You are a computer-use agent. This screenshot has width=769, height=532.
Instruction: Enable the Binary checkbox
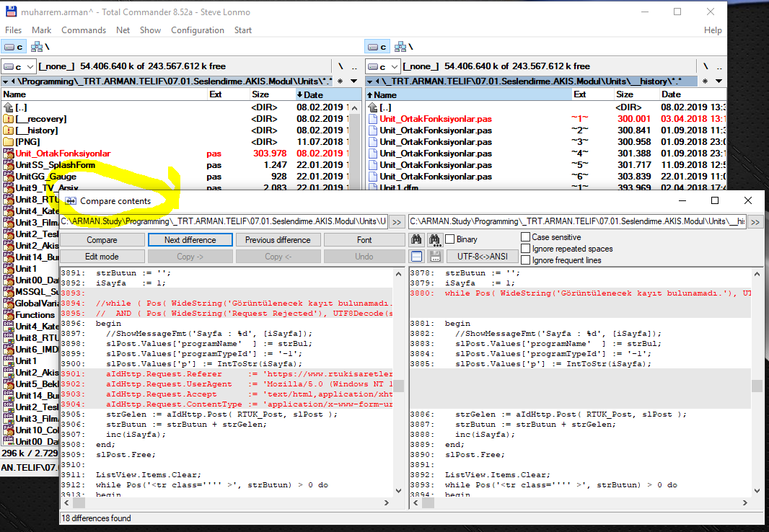click(449, 239)
